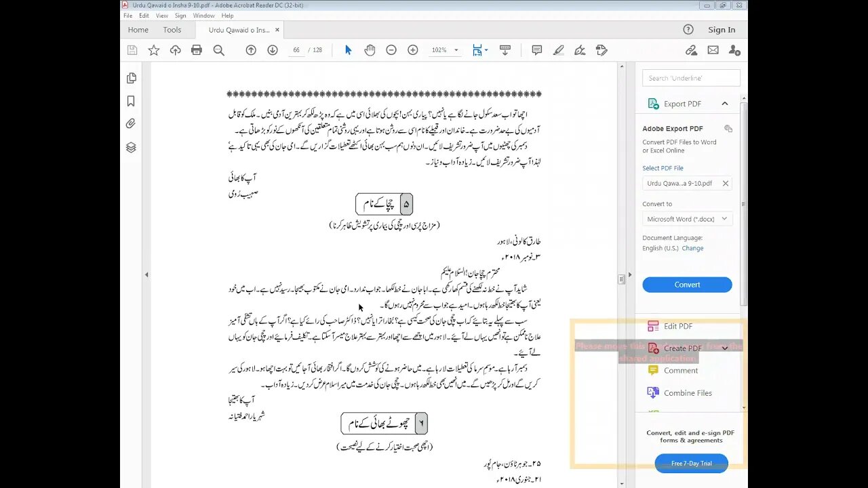
Task: Zoom in with the plus icon
Action: [x=413, y=50]
